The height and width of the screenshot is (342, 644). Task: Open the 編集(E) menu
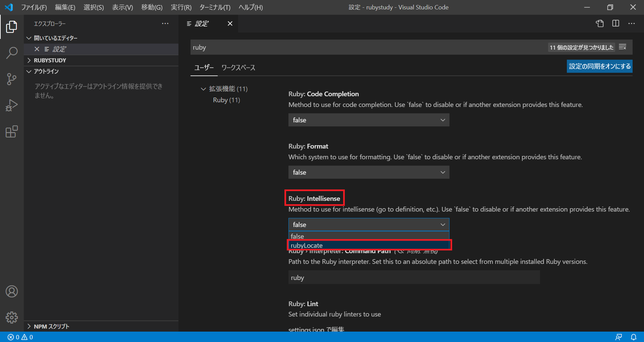pyautogui.click(x=65, y=7)
